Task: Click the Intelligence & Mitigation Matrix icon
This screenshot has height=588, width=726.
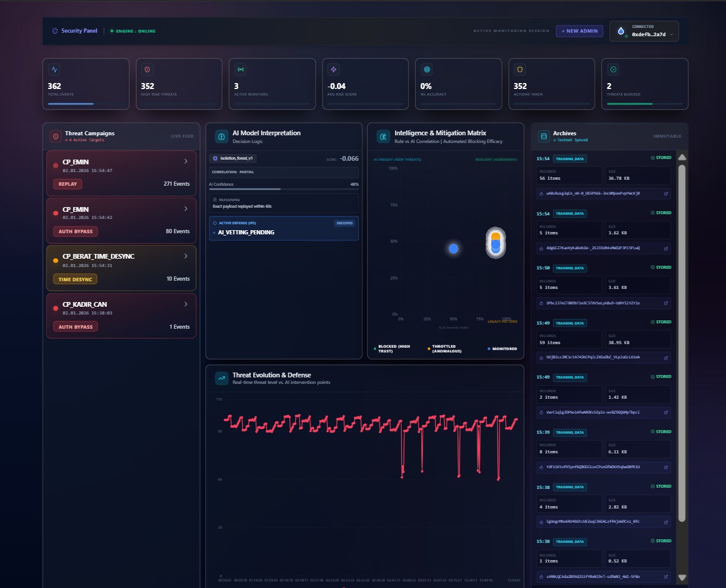Action: (x=383, y=136)
